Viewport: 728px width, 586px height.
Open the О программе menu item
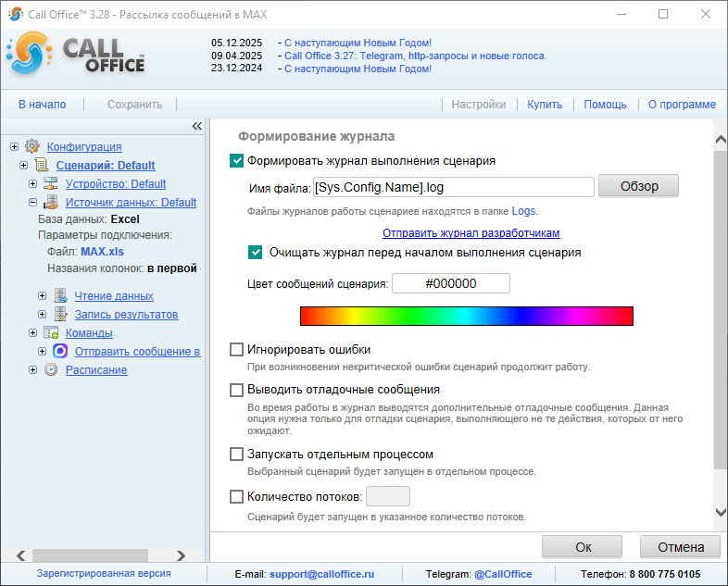pos(681,105)
